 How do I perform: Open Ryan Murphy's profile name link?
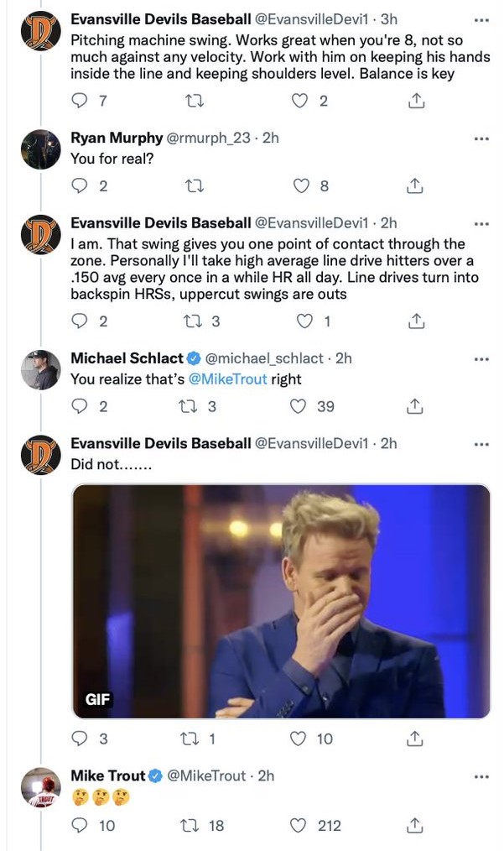point(116,138)
